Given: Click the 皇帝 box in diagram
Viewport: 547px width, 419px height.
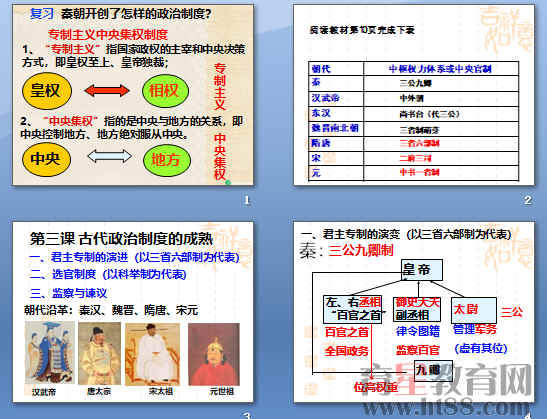Looking at the screenshot, I should [x=421, y=270].
